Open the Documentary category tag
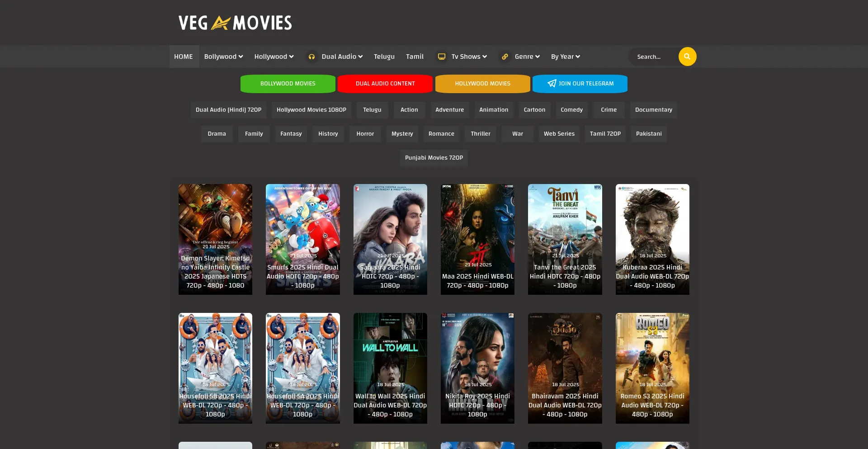The height and width of the screenshot is (449, 868). coord(654,110)
